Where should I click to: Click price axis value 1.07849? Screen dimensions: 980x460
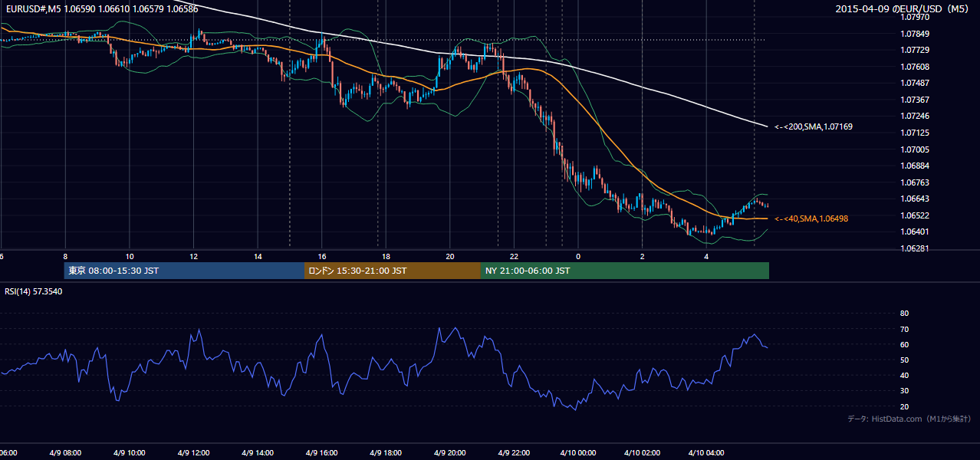pyautogui.click(x=916, y=34)
